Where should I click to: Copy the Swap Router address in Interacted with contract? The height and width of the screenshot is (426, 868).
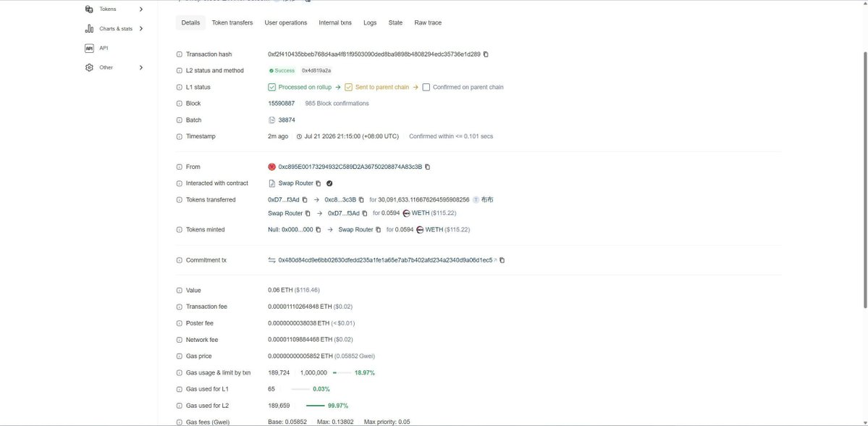(319, 183)
